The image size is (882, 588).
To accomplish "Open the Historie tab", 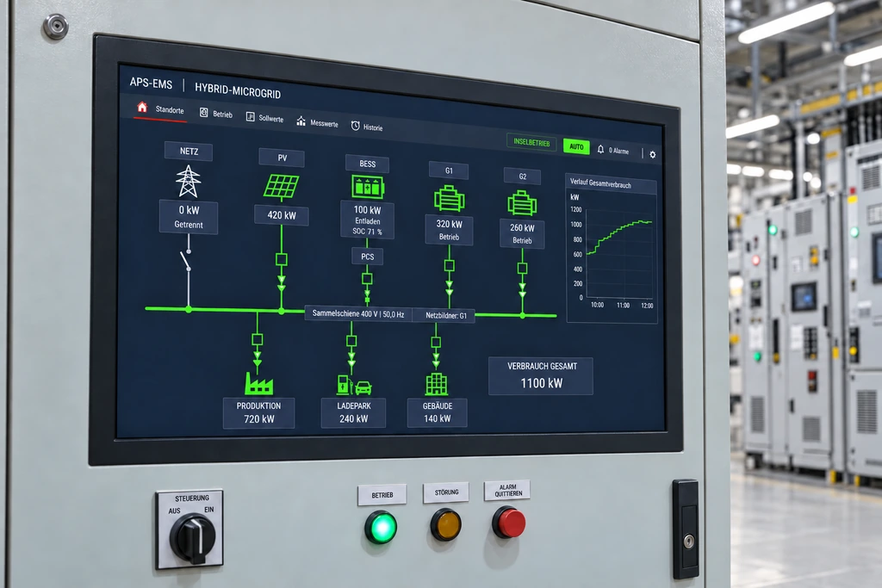I will tap(367, 127).
